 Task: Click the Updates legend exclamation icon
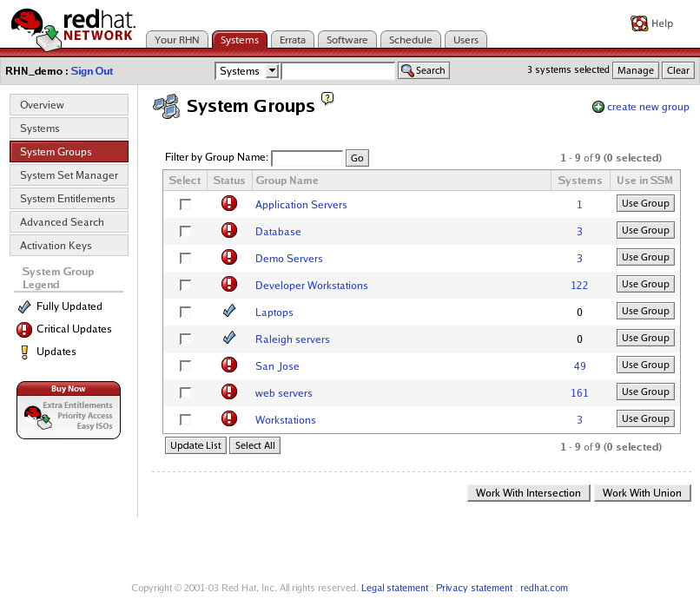pos(24,352)
